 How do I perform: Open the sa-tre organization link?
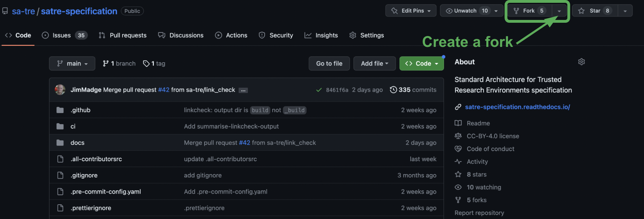pyautogui.click(x=23, y=11)
